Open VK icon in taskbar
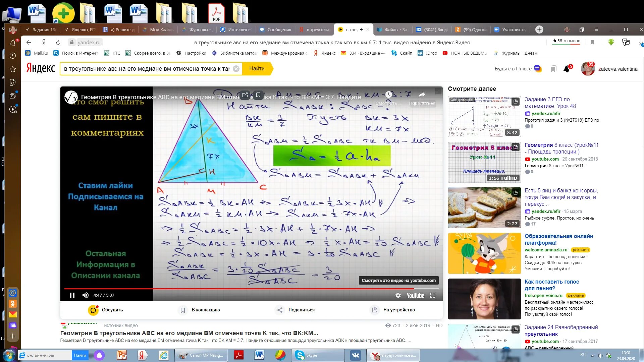 pos(355,355)
